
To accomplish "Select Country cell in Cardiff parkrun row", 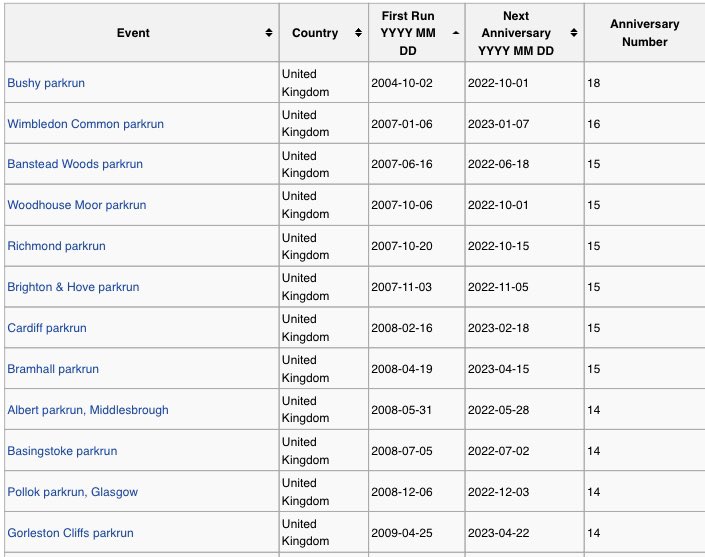I will (x=323, y=328).
